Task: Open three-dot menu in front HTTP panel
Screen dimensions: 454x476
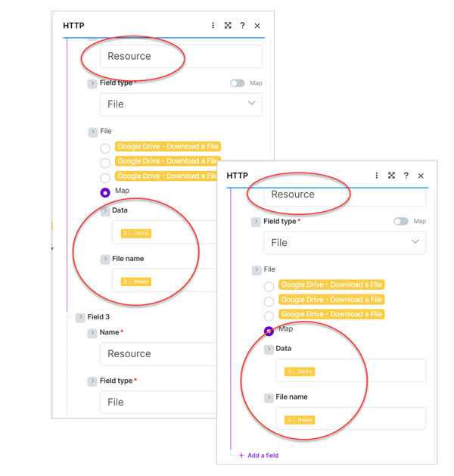Action: (x=377, y=176)
